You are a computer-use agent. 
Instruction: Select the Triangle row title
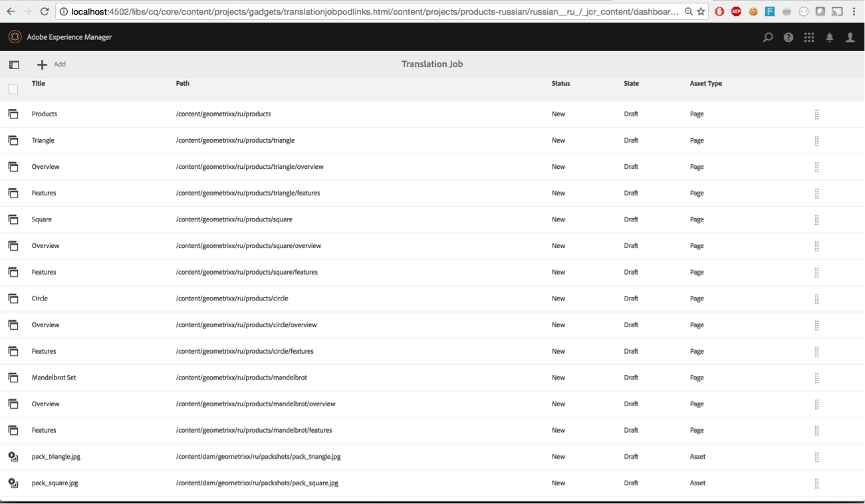43,141
